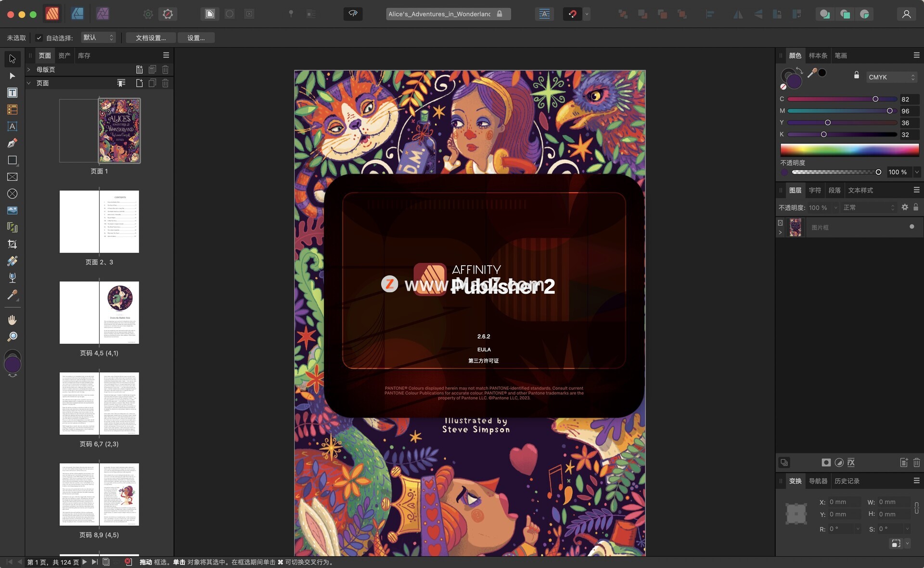Open third-party licenses link on splash

point(484,361)
